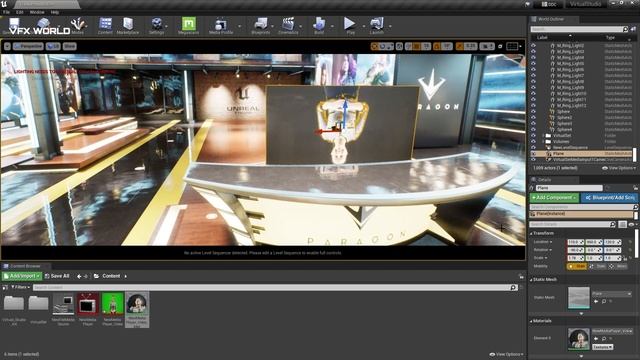Click the Media Profile toolbar icon
Viewport: 640px width, 360px height.
(x=221, y=25)
